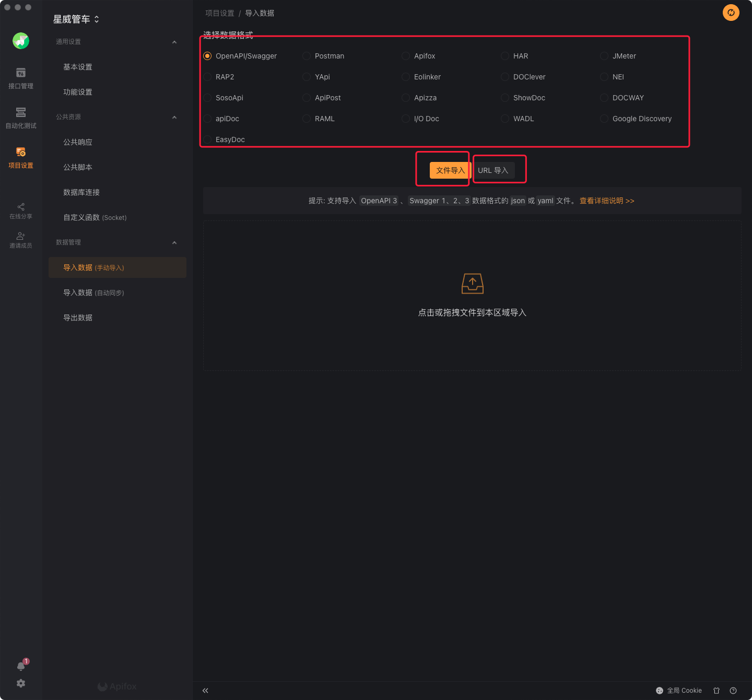Click the upload inbox icon in drop area
752x700 pixels.
[x=473, y=283]
